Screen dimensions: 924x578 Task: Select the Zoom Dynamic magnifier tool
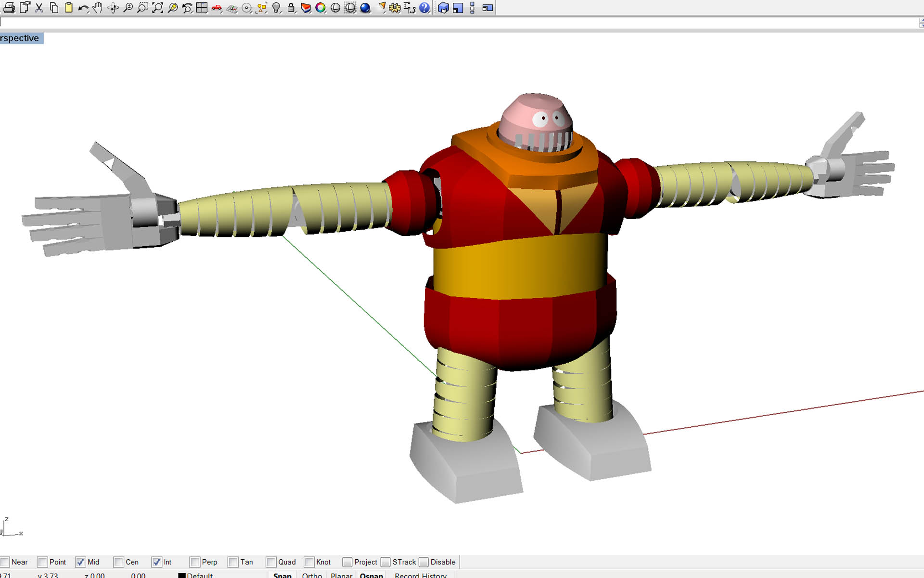[128, 8]
